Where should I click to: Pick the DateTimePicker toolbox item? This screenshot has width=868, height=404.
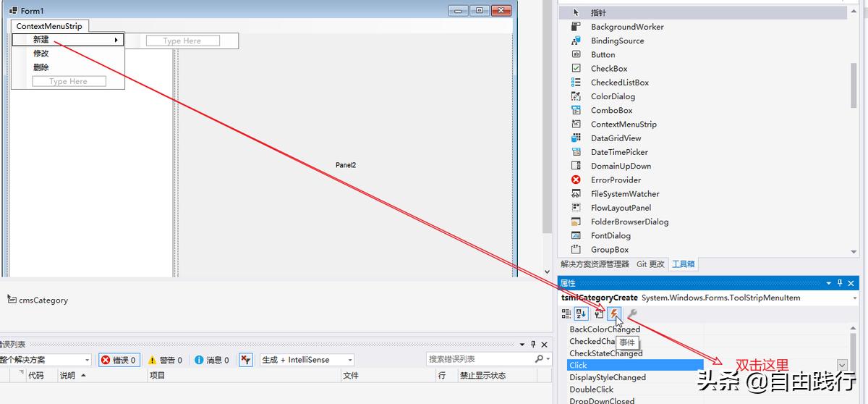pos(618,152)
